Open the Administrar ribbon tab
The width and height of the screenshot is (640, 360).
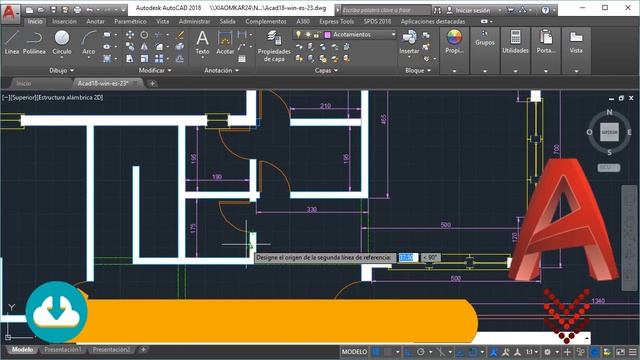tap(194, 21)
